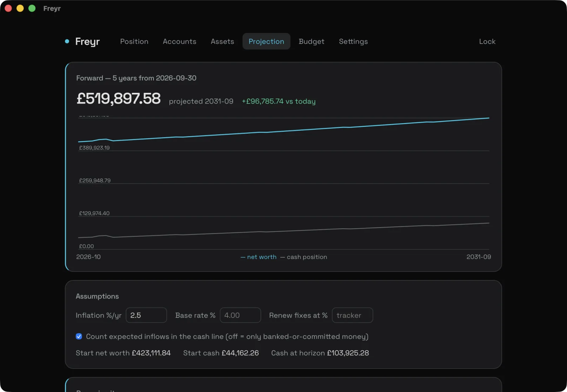Click the £0.00 axis label
This screenshot has width=567, height=392.
pos(86,246)
